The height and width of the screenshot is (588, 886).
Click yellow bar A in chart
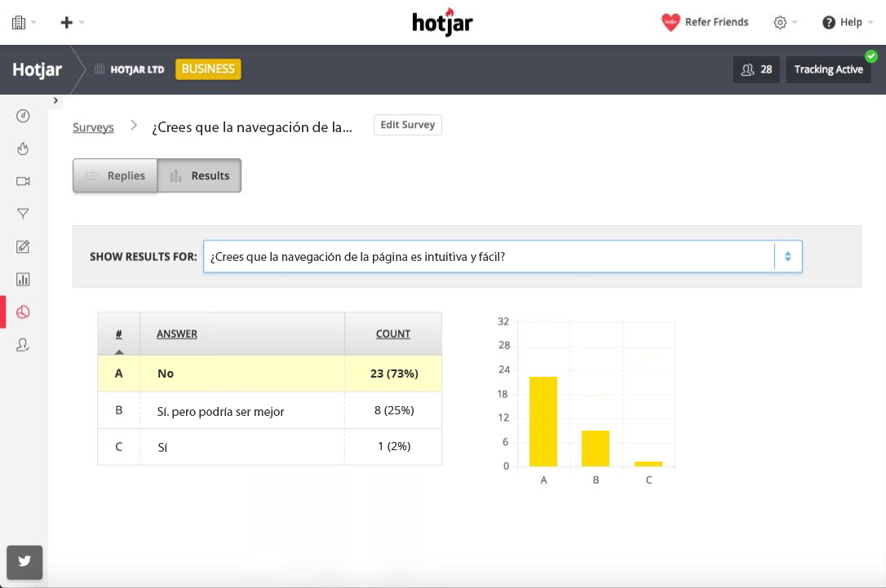(x=543, y=421)
